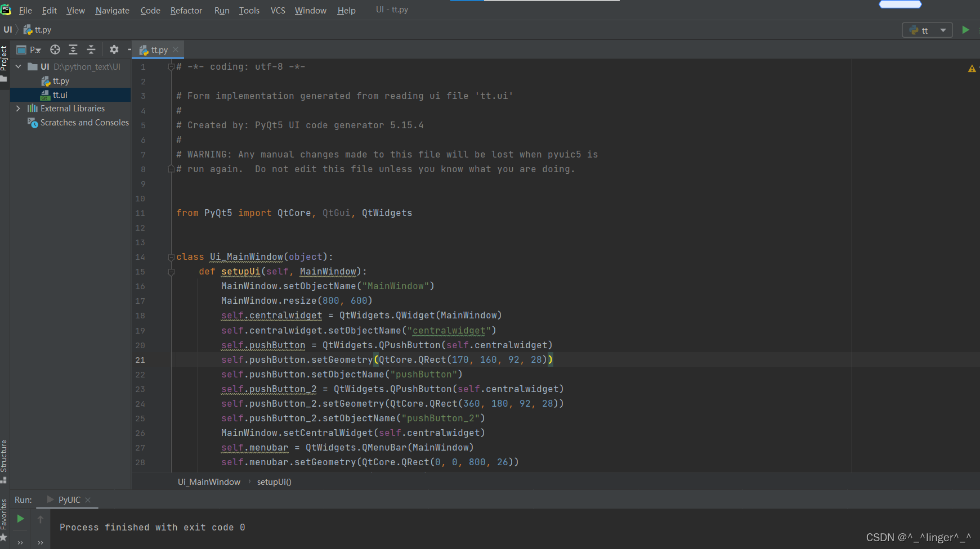Open the Project panel settings gear
The height and width of the screenshot is (549, 980).
tap(114, 49)
